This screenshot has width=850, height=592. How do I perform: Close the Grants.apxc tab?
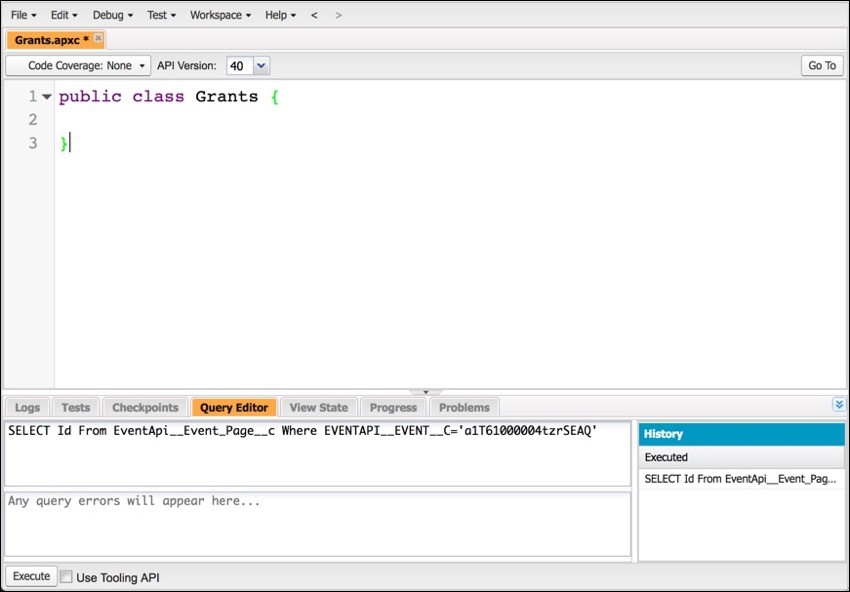[x=98, y=37]
